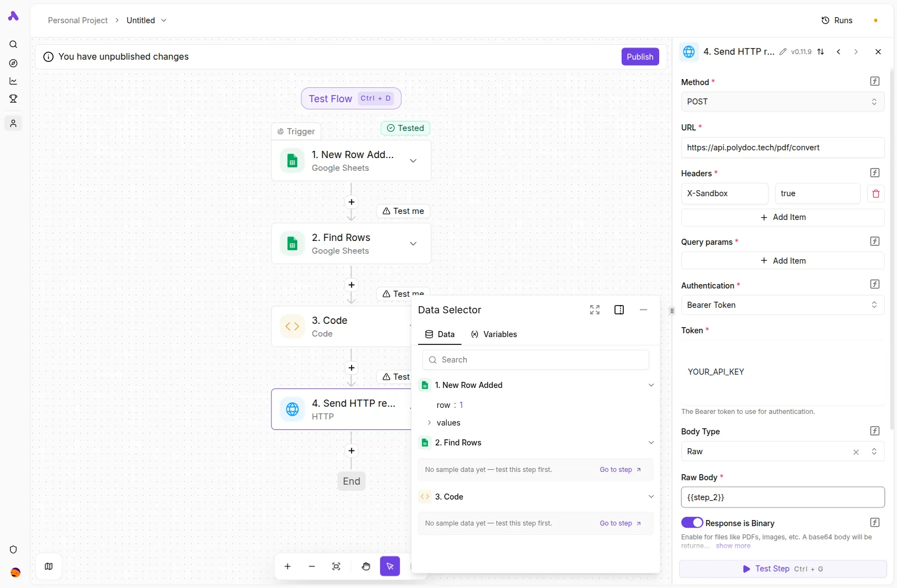Toggle dynamic value for Response is Binary

875,523
